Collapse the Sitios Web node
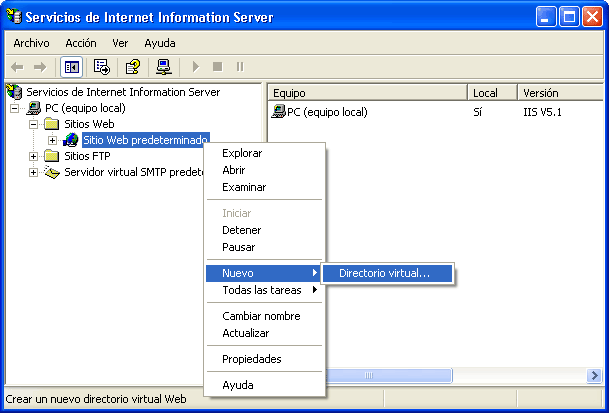This screenshot has height=413, width=609. click(x=33, y=124)
